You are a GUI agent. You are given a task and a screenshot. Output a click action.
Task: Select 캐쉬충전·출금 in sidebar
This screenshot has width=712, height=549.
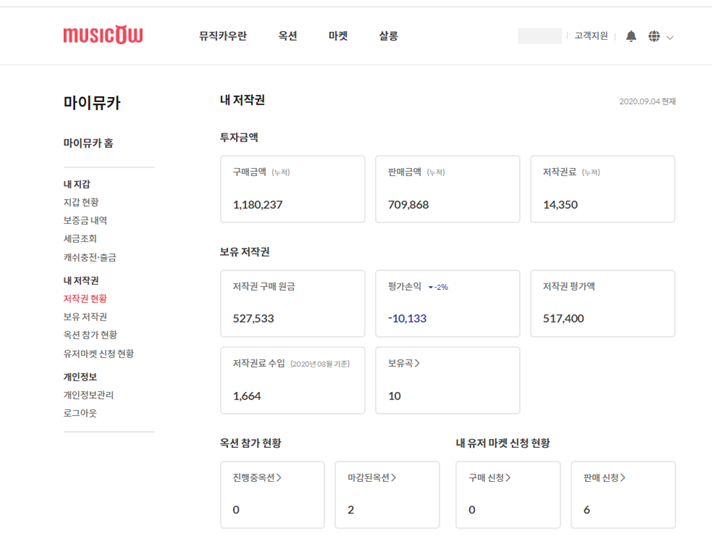(89, 257)
